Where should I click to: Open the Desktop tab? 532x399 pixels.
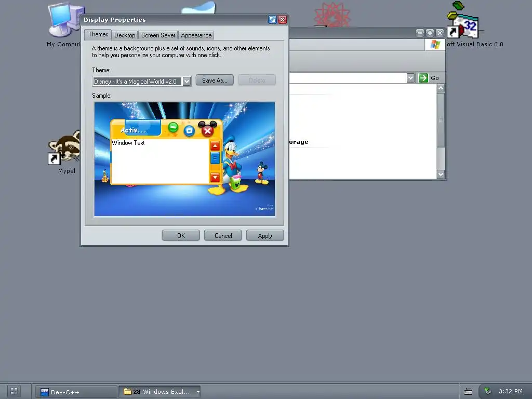pos(125,35)
